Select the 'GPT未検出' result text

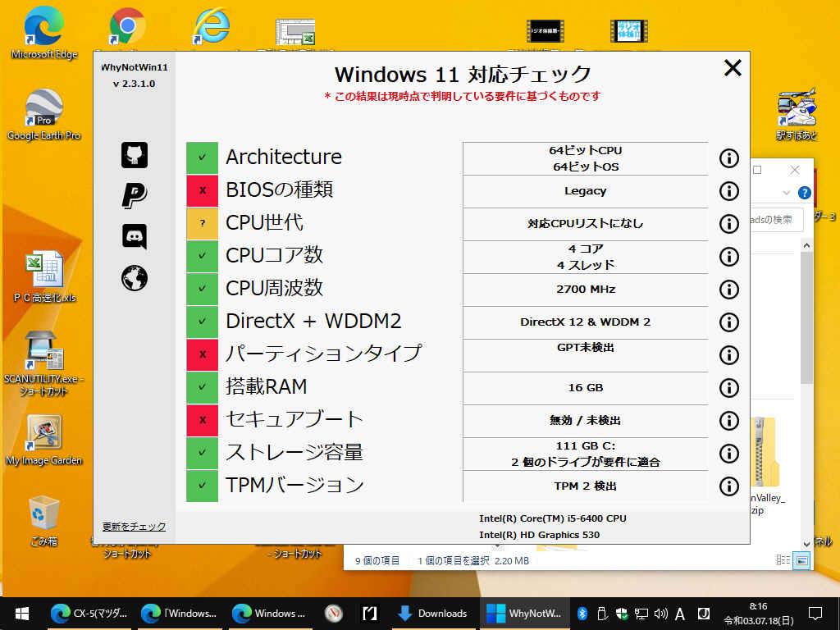point(585,347)
